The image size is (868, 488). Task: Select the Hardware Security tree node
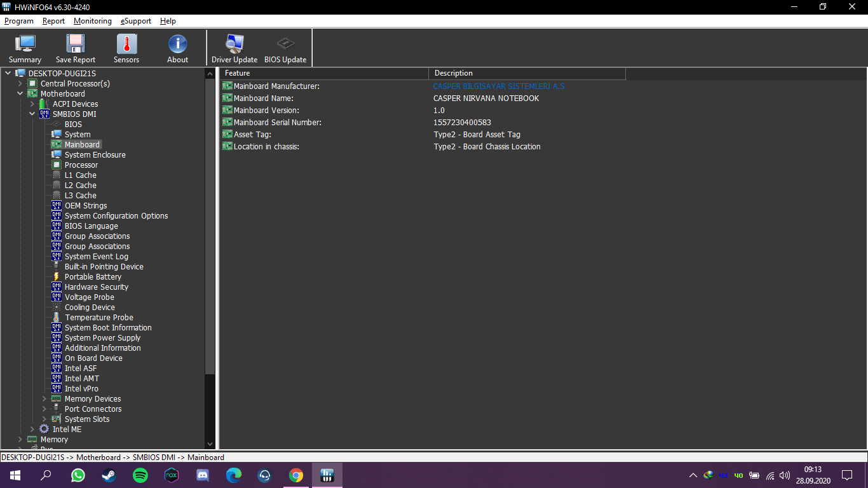(x=97, y=287)
